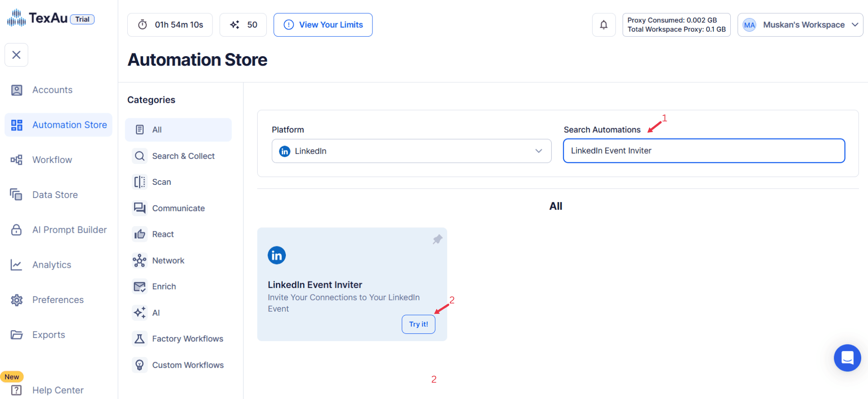Collapse the sidebar using the X button
Image resolution: width=868 pixels, height=399 pixels.
pyautogui.click(x=16, y=54)
